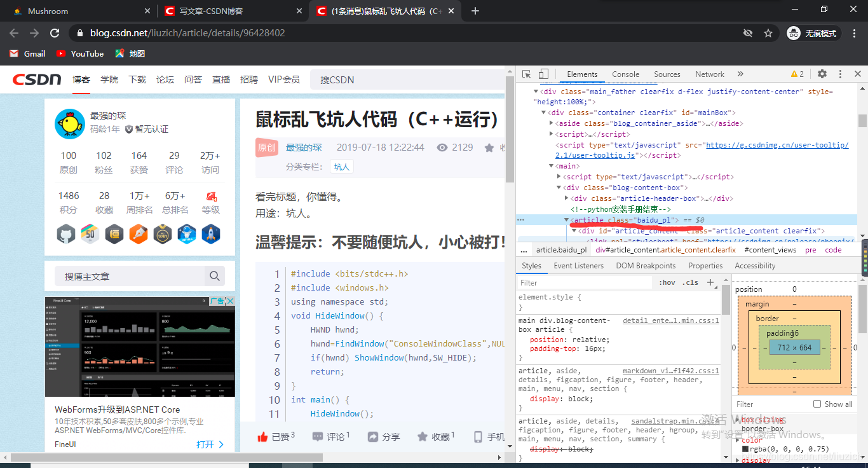Screen dimensions: 868x468
Task: Click the warnings count icon
Action: (x=797, y=74)
